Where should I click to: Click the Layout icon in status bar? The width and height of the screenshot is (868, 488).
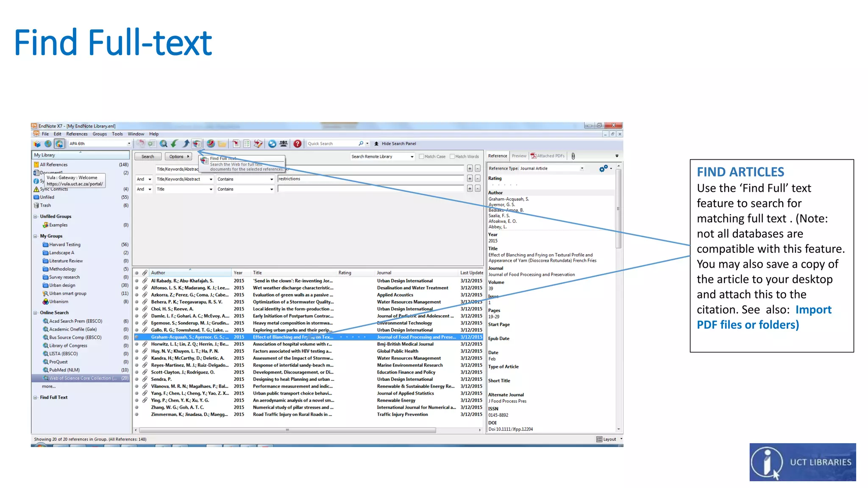tap(599, 439)
